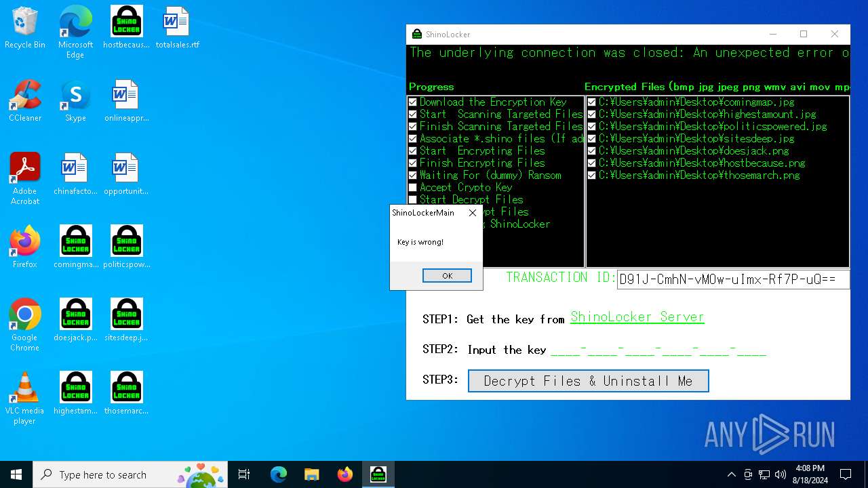The height and width of the screenshot is (488, 868).
Task: Open CCleaner desktop shortcut
Action: 25,101
